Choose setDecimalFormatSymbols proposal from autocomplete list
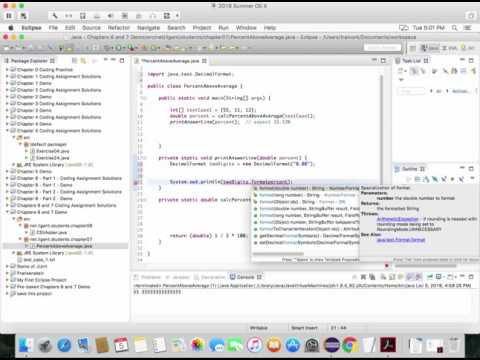480x360 pixels. tap(306, 242)
